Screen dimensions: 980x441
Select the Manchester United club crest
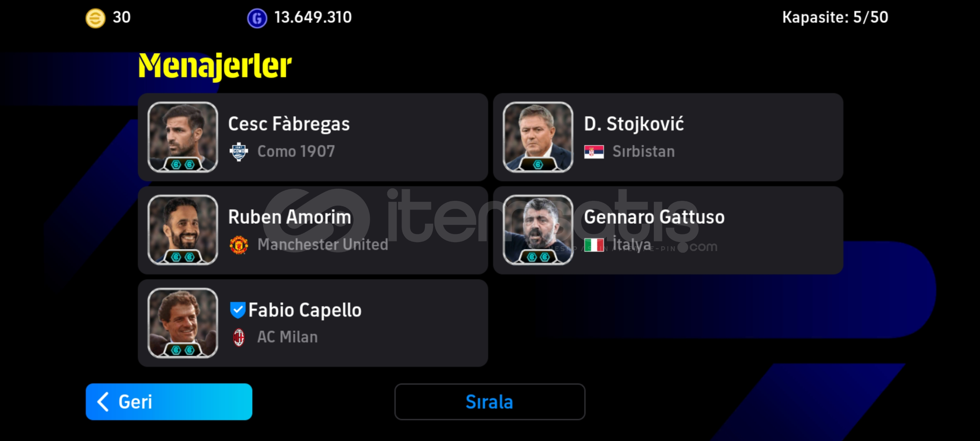pos(239,245)
